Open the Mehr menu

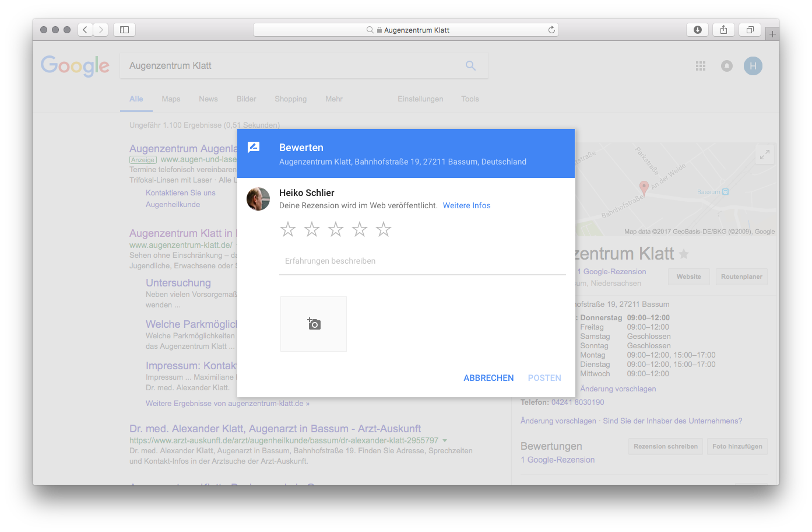(x=334, y=99)
